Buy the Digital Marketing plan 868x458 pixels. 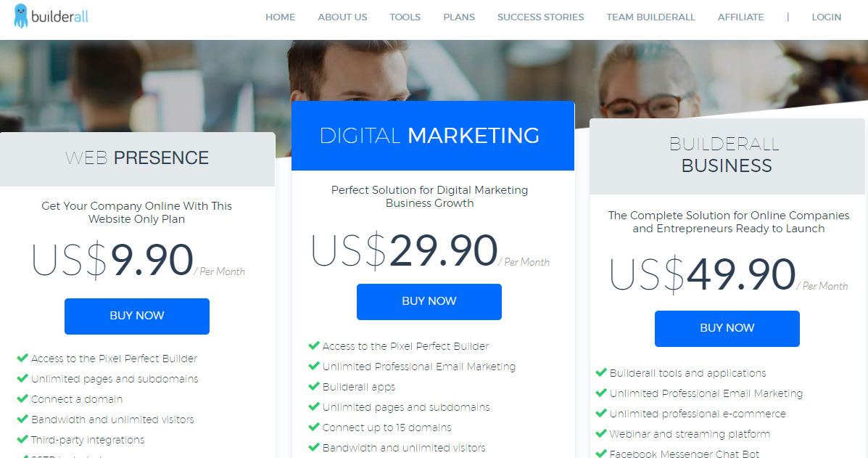pyautogui.click(x=429, y=302)
